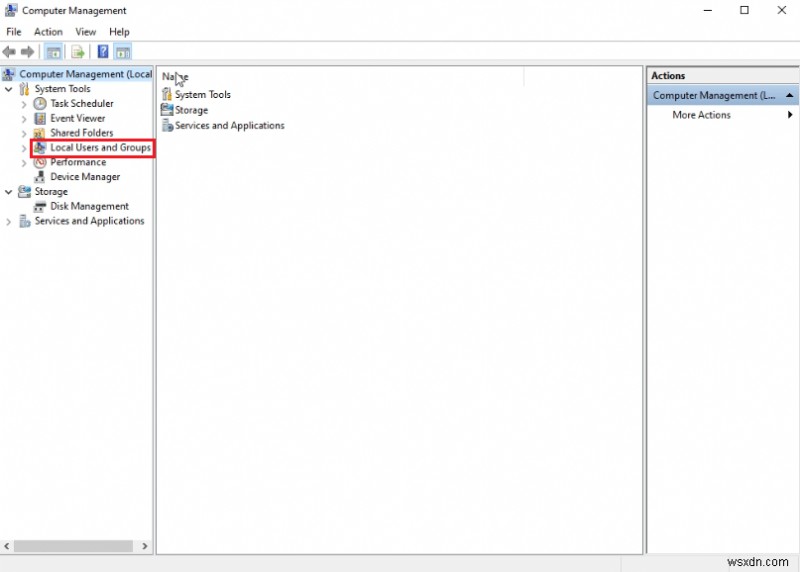This screenshot has width=800, height=572.
Task: Click the Performance icon in tree
Action: (x=40, y=162)
